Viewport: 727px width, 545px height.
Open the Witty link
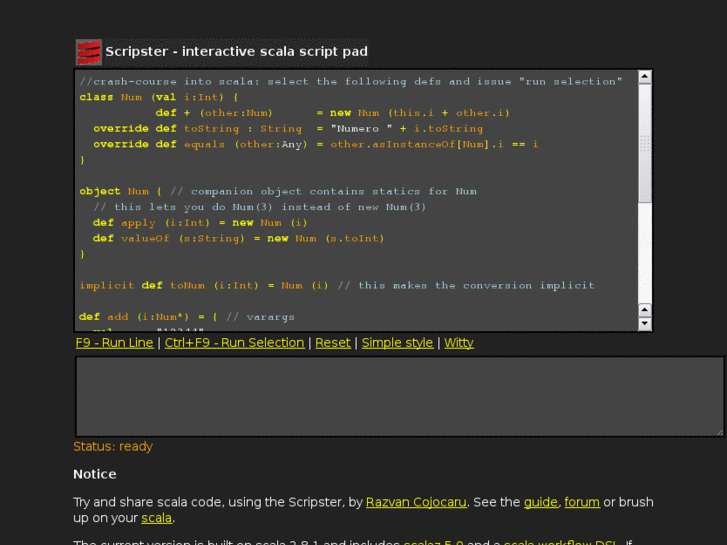(459, 343)
